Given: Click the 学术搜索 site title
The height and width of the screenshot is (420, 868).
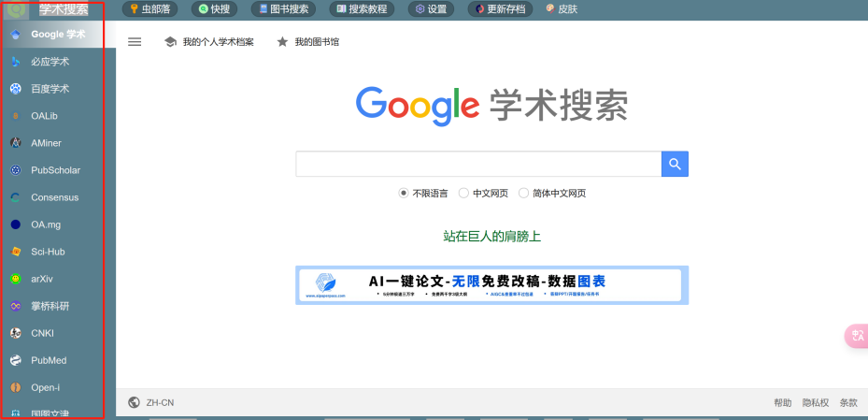Looking at the screenshot, I should 64,9.
